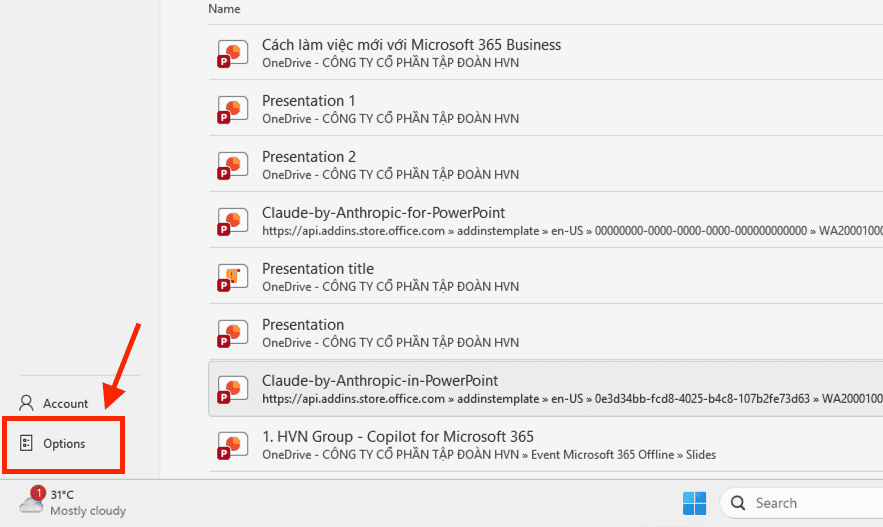This screenshot has width=883, height=527.
Task: Click the "Event Microsoft 365 Offline » Slides" path
Action: 623,455
